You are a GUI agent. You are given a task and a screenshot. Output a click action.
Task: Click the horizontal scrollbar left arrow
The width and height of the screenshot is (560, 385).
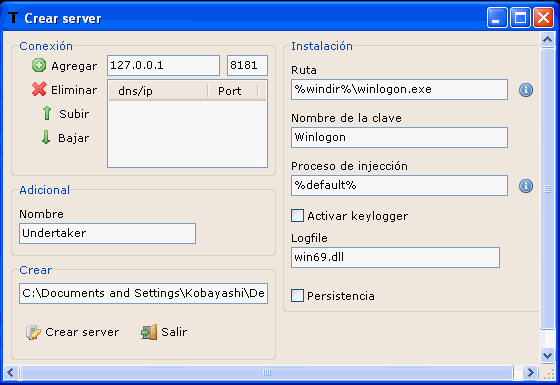tap(10, 372)
